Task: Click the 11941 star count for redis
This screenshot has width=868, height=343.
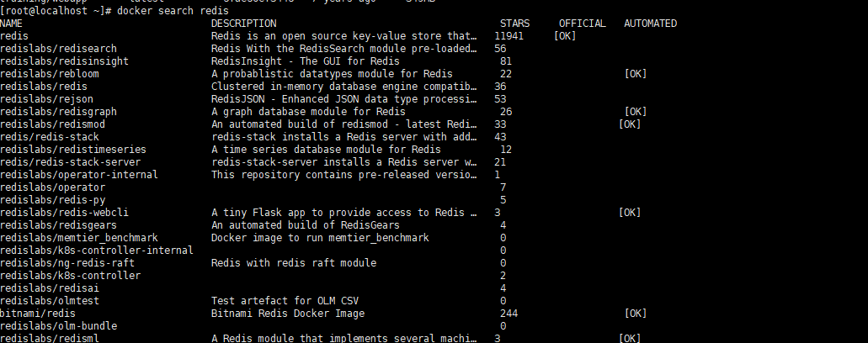Action: point(509,36)
